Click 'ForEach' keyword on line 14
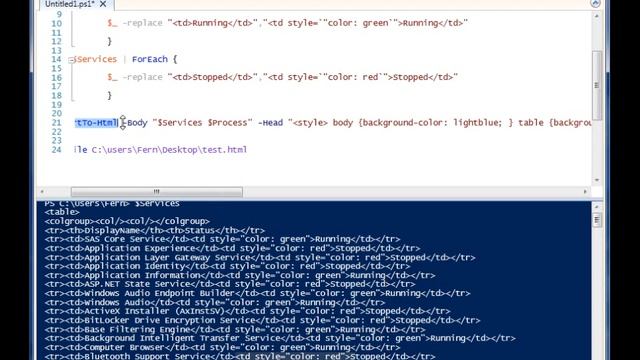640x360 pixels. click(150, 59)
